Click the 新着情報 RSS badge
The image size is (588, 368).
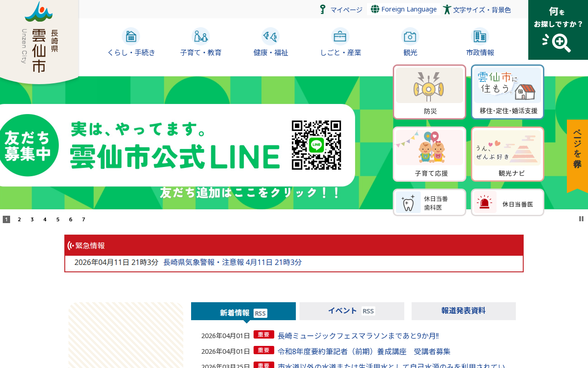tap(260, 313)
